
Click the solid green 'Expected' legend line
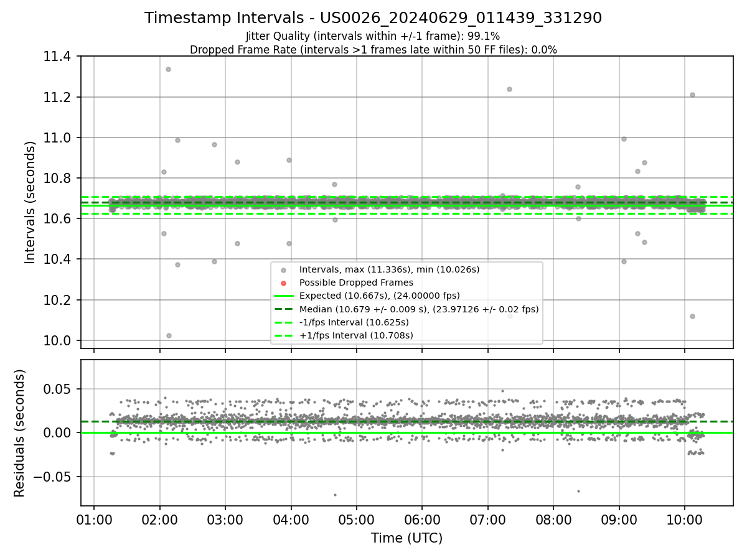pyautogui.click(x=283, y=296)
